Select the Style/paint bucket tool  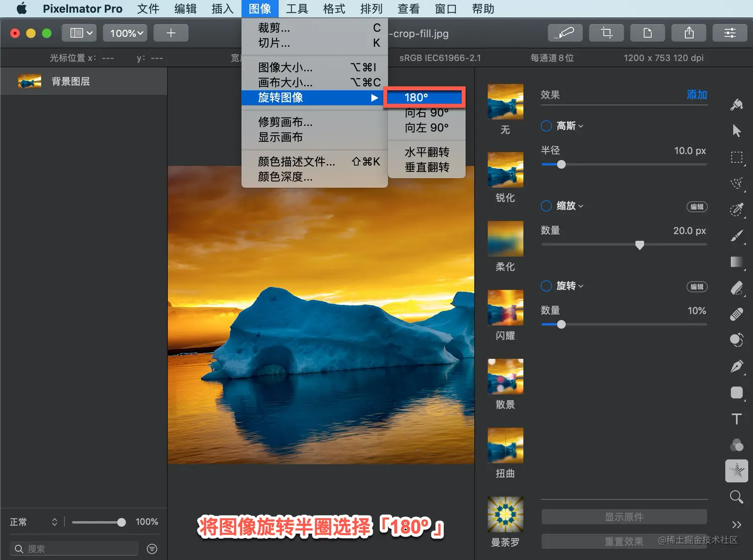point(737,104)
